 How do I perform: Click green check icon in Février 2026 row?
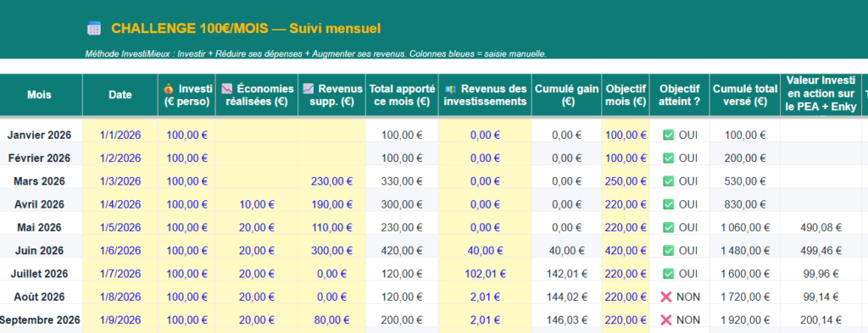tap(668, 158)
